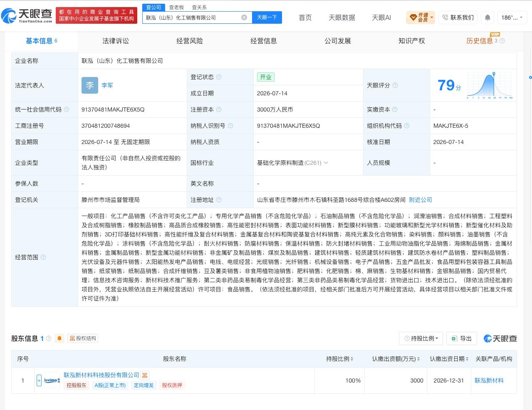Click the 控股股东 tag
This screenshot has height=410, width=532.
pyautogui.click(x=77, y=385)
